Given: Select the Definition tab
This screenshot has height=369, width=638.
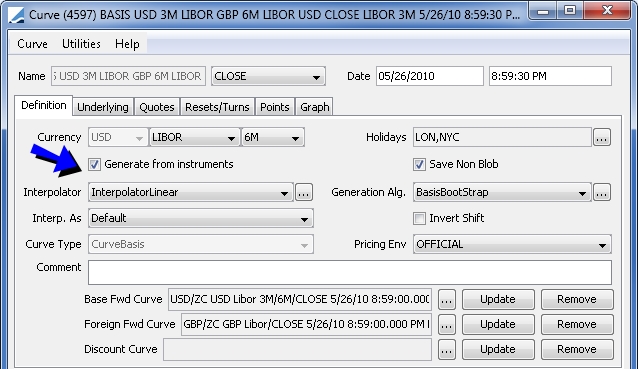Looking at the screenshot, I should (44, 105).
